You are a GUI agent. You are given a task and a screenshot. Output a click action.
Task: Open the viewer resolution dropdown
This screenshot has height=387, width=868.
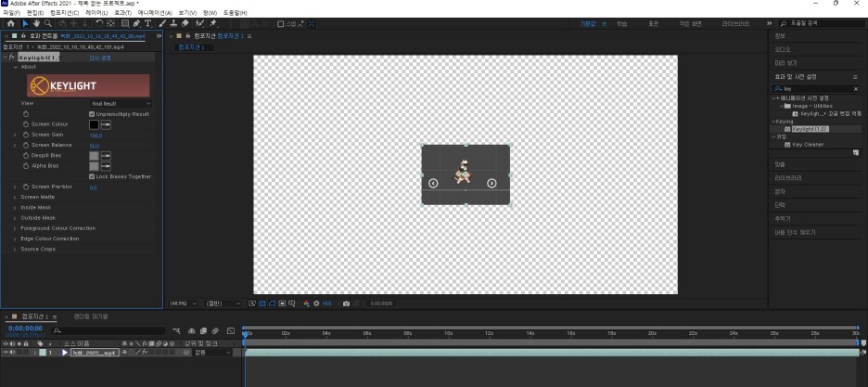tap(223, 303)
